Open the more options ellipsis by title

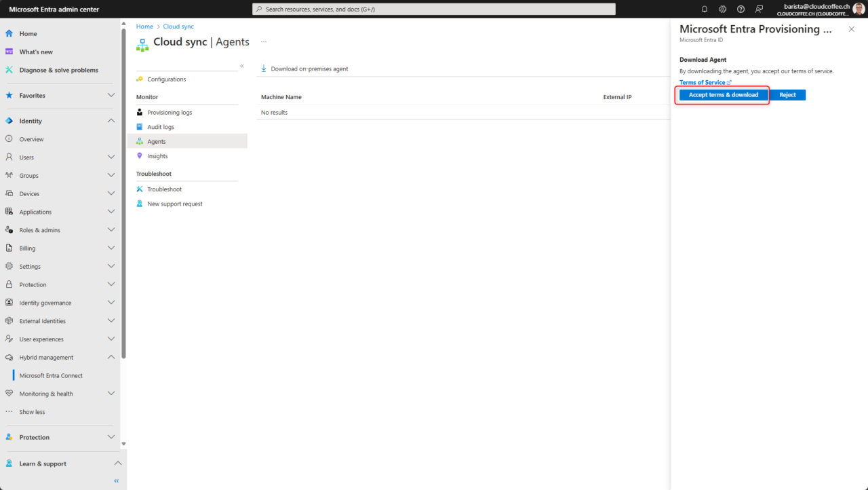coord(264,41)
